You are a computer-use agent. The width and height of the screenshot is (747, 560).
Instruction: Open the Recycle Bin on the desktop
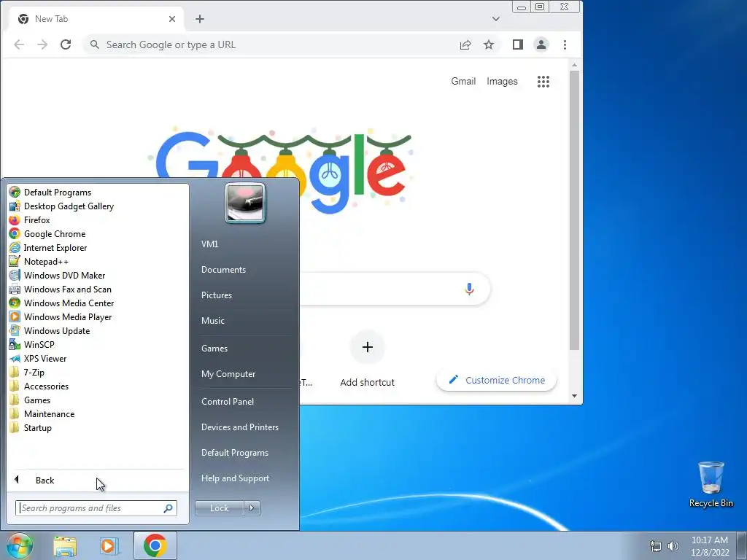(x=711, y=484)
